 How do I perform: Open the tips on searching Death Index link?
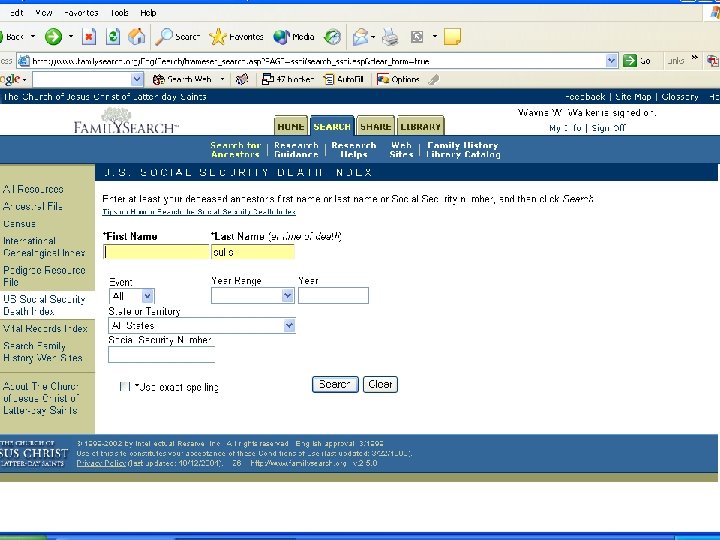pyautogui.click(x=199, y=212)
